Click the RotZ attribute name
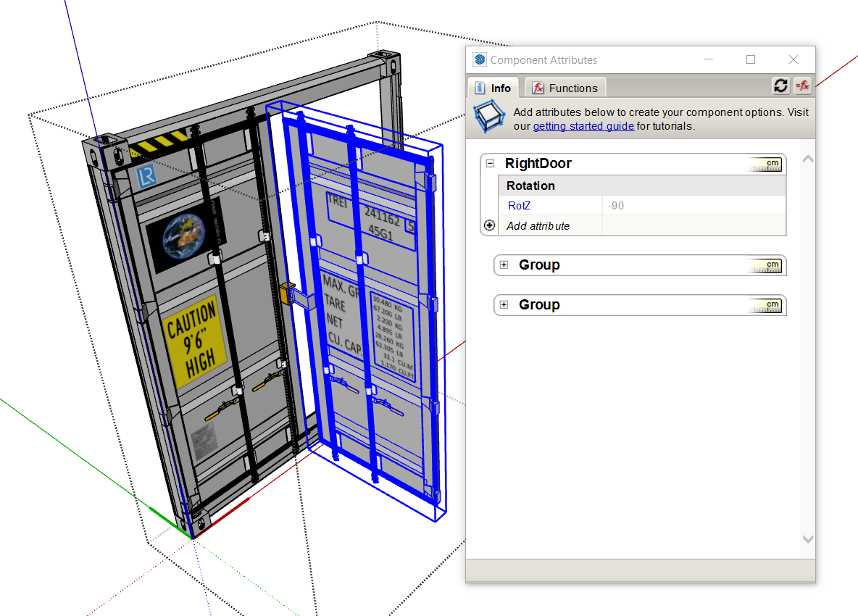Screen dimensions: 858x616 pyautogui.click(x=519, y=206)
